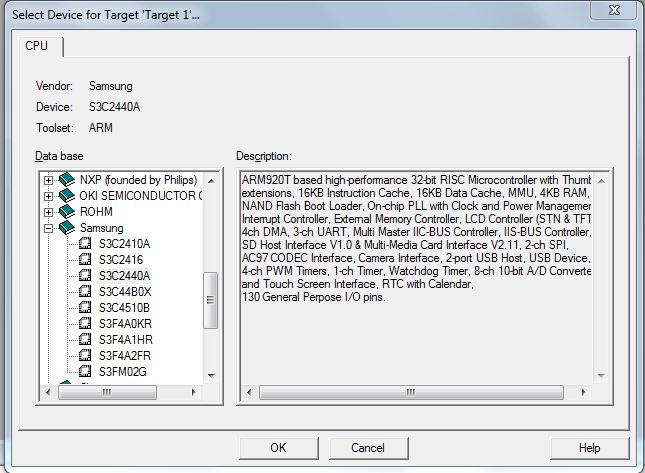Click the ROHM vendor book icon

coord(67,212)
